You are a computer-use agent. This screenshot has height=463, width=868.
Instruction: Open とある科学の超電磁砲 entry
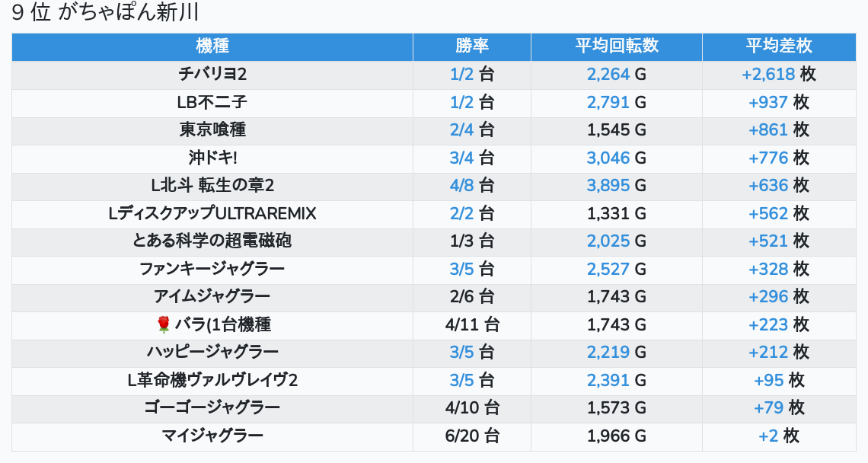click(x=212, y=241)
